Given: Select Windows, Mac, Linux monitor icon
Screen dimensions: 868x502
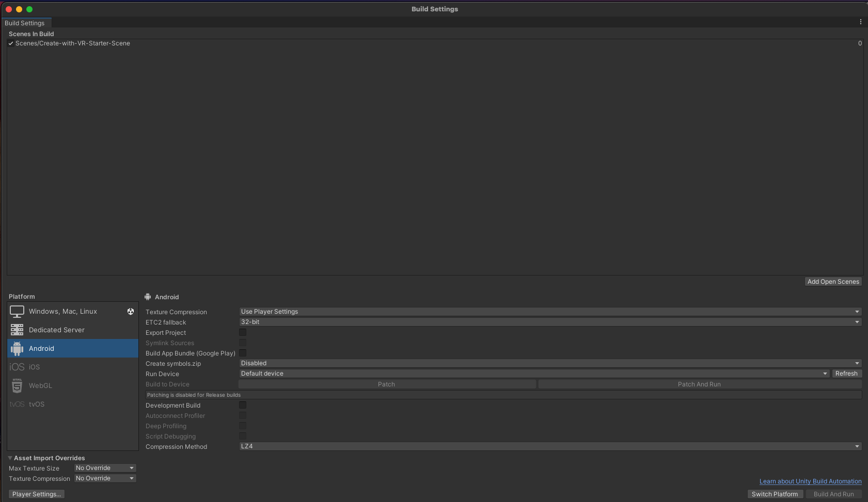Looking at the screenshot, I should (17, 312).
